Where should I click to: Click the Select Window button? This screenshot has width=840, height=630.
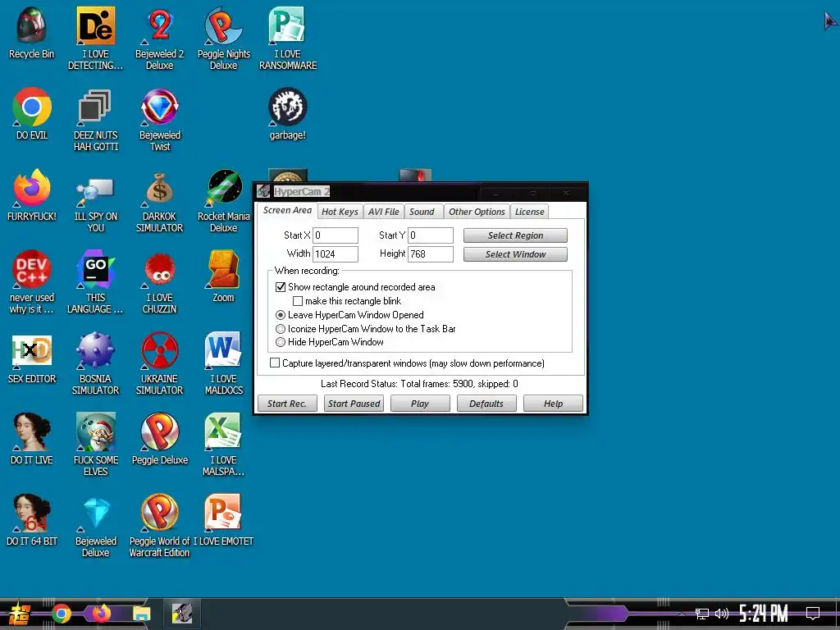point(515,254)
